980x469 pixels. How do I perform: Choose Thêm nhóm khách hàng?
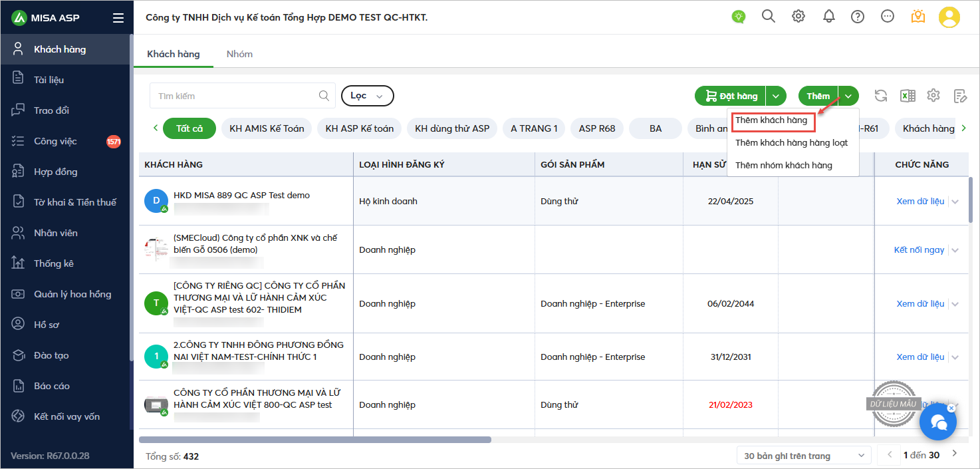(x=784, y=165)
